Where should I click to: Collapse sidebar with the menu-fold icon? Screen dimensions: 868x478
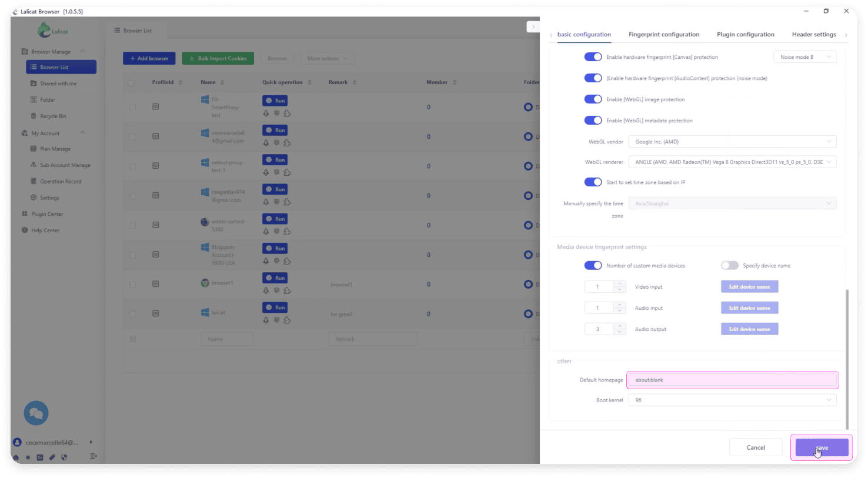click(93, 456)
